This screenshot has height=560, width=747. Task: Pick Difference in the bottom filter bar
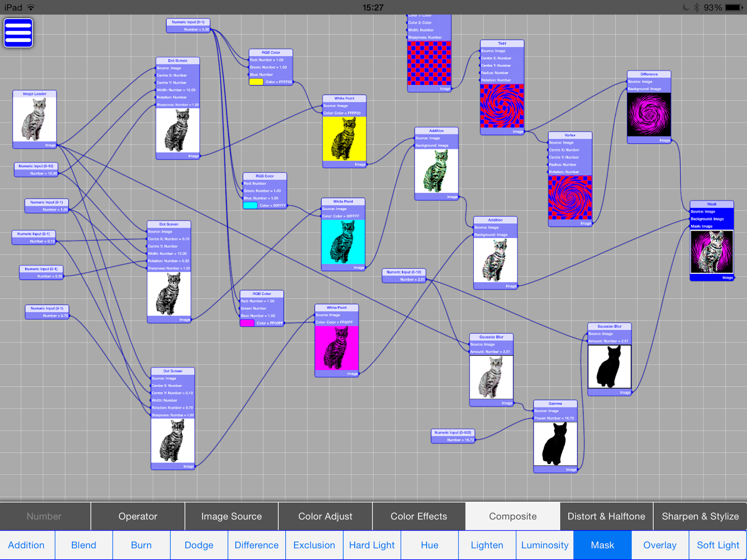pyautogui.click(x=256, y=545)
